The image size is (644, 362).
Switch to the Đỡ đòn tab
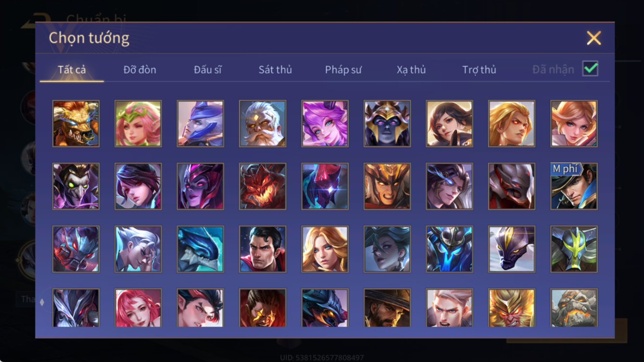pos(139,70)
